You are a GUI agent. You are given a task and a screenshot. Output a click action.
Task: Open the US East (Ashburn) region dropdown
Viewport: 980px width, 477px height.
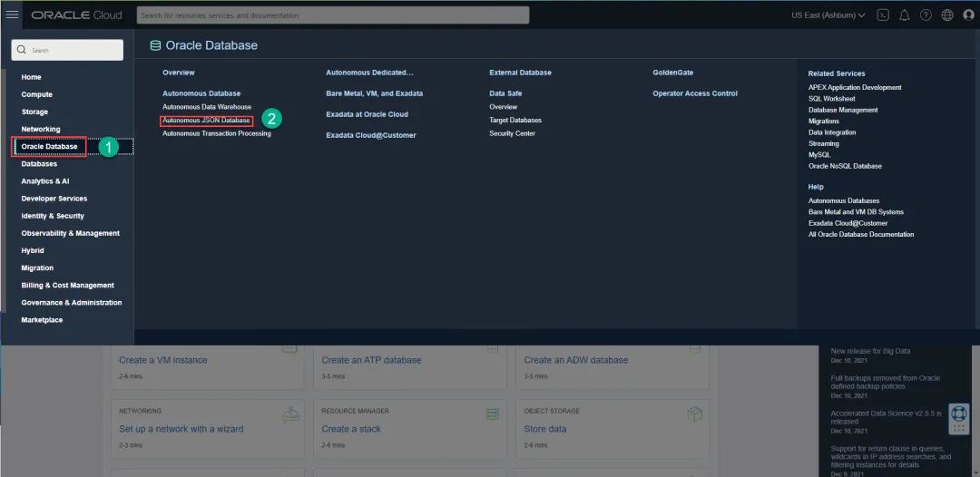(828, 15)
